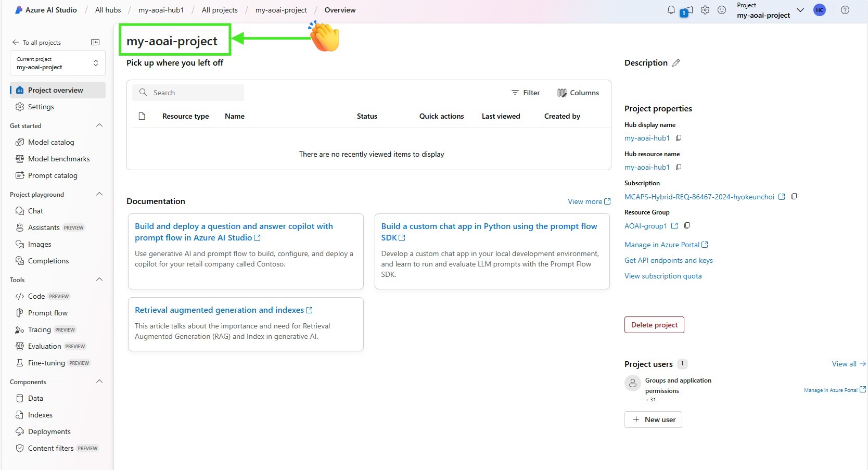
Task: Collapse the Tools section
Action: tap(99, 280)
